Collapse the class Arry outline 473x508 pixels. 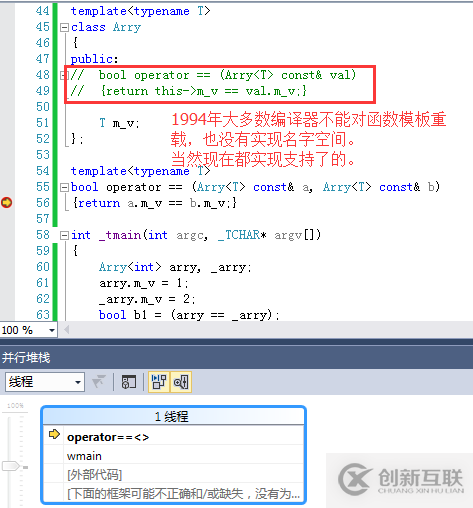pyautogui.click(x=64, y=27)
